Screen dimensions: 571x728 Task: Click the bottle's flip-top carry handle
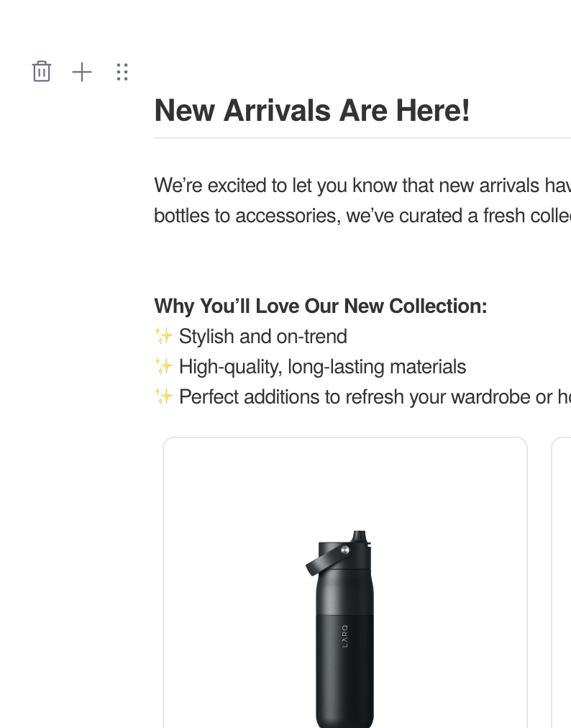pyautogui.click(x=325, y=560)
